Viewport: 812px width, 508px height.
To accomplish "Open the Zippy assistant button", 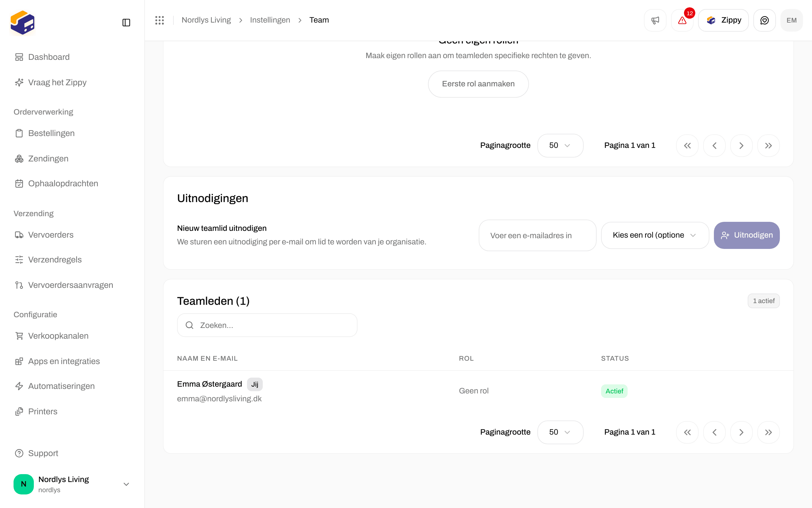I will 723,20.
